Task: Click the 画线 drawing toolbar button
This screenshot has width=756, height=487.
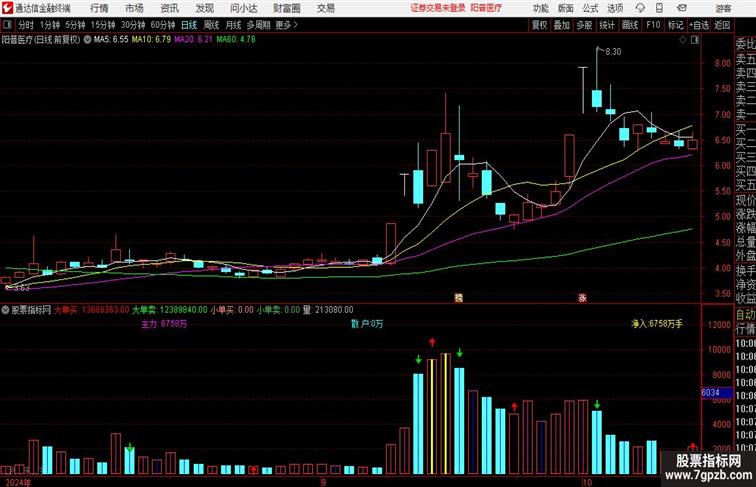Action: [630, 25]
